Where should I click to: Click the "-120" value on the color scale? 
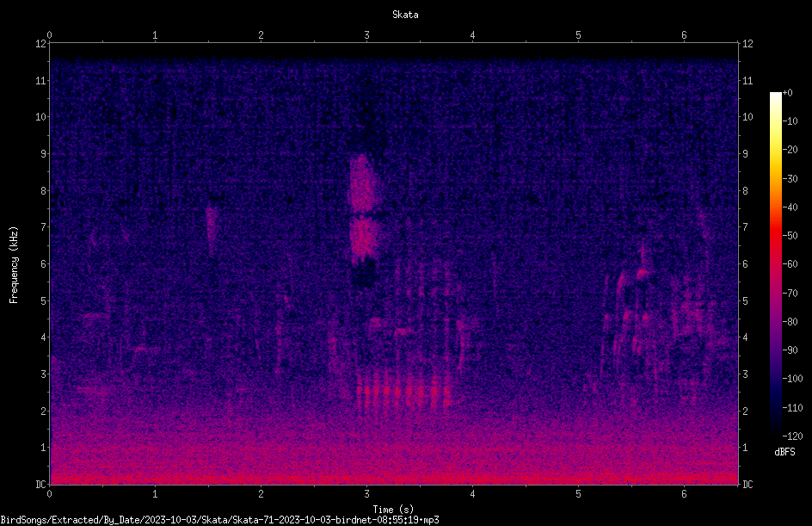tap(792, 436)
